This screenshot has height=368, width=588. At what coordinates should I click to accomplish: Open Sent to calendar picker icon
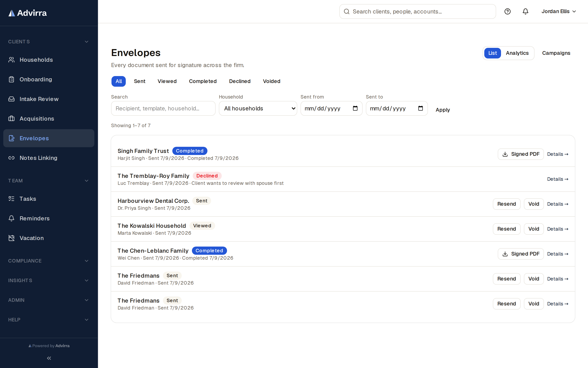[x=420, y=108]
